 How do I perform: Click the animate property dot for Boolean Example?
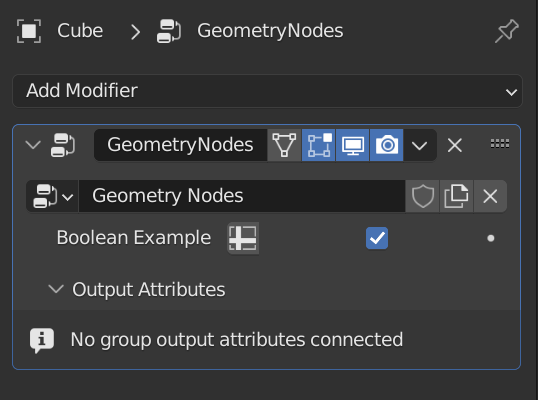coord(491,238)
